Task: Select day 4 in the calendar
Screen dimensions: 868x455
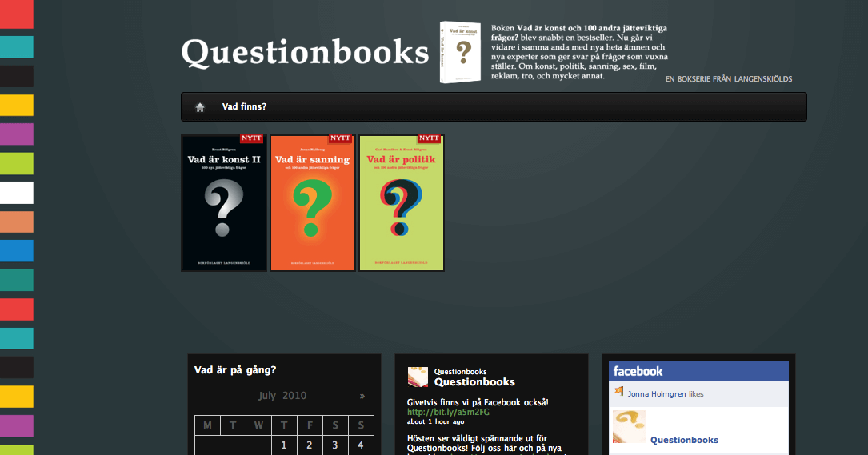Action: tap(361, 445)
